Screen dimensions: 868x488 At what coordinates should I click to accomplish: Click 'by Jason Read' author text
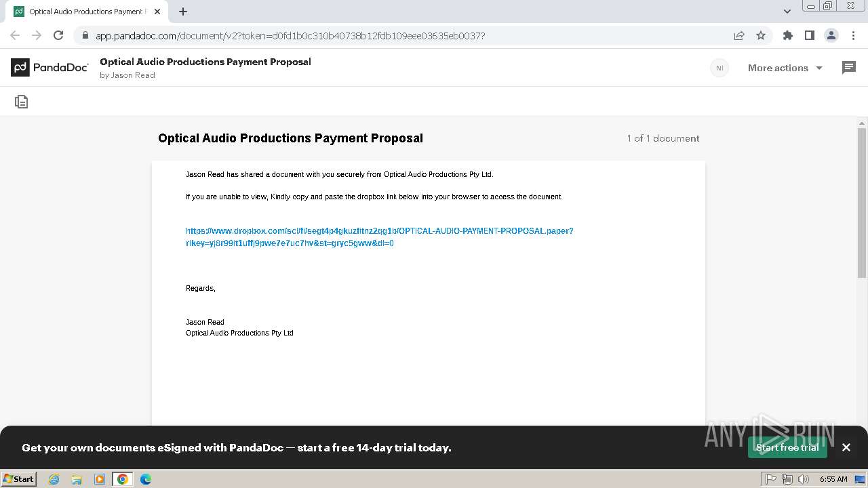(127, 75)
